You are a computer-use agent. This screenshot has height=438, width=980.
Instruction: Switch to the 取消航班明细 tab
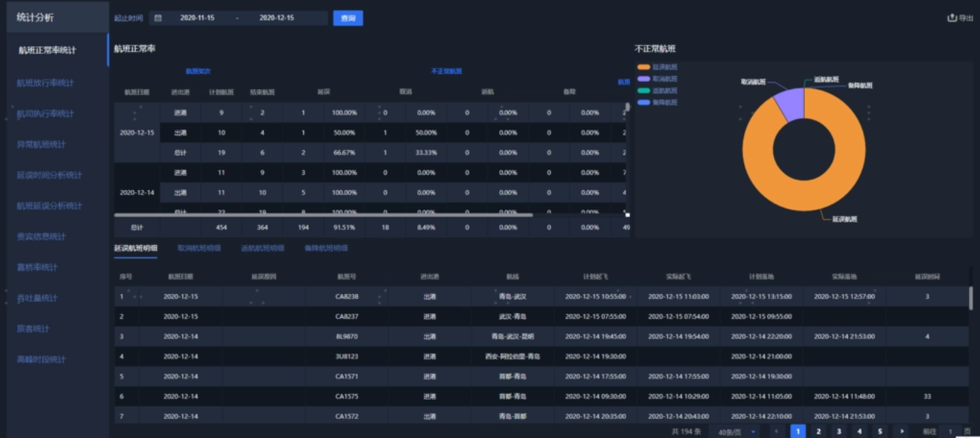coord(199,248)
